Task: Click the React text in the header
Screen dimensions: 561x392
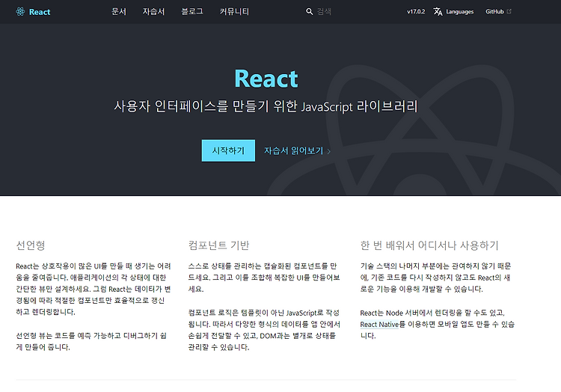Action: 40,12
